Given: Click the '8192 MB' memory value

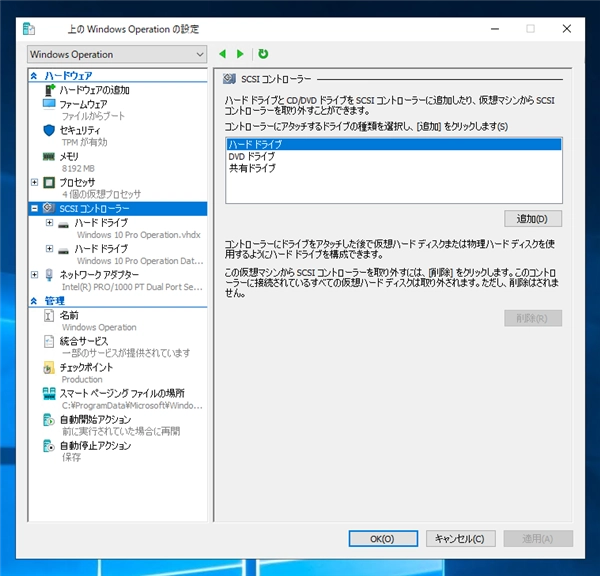Looking at the screenshot, I should tap(78, 168).
